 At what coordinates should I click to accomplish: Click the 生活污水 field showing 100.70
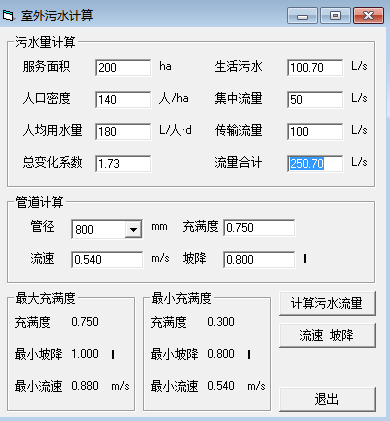tap(315, 68)
